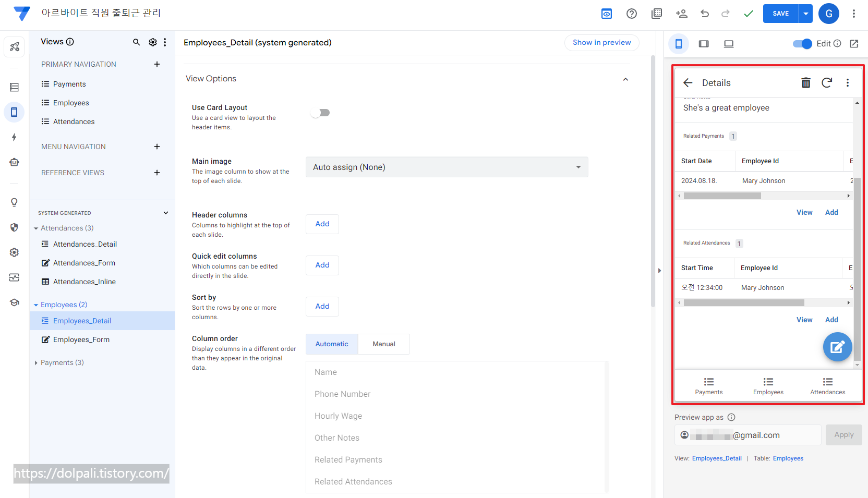Screen dimensions: 868x498
Task: Select the Employees_Form view
Action: tap(102, 339)
